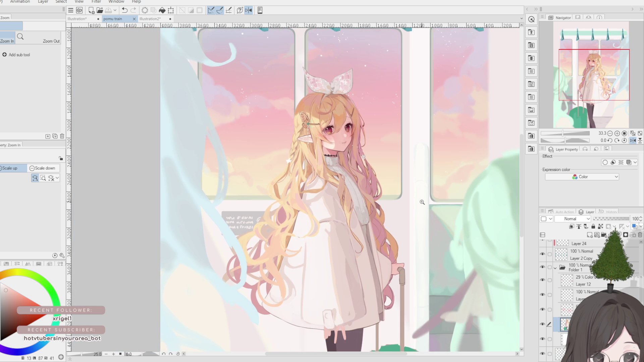The width and height of the screenshot is (644, 362).
Task: Adjust the layer opacity slider
Action: pos(611,219)
